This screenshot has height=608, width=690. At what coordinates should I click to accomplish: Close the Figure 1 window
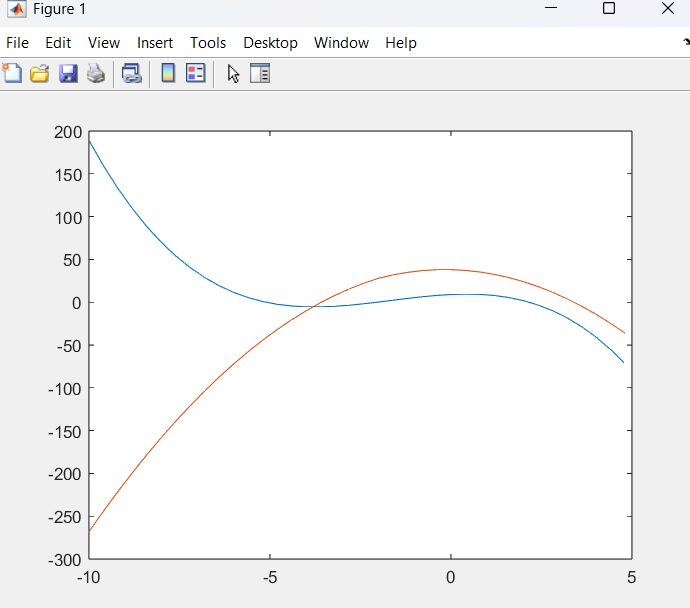[668, 8]
